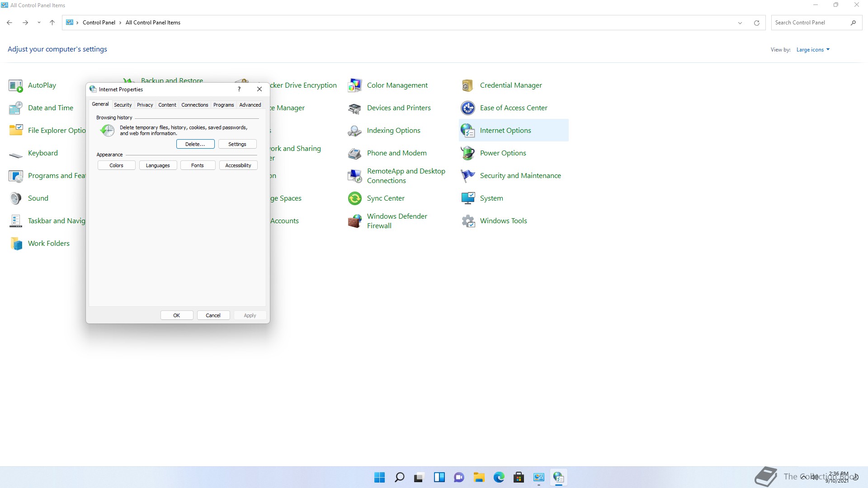868x488 pixels.
Task: Open the Sync Center icon
Action: pyautogui.click(x=354, y=198)
